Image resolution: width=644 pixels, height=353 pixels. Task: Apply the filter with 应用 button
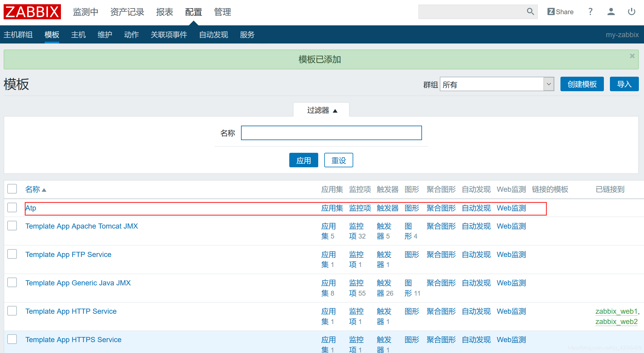pos(304,160)
